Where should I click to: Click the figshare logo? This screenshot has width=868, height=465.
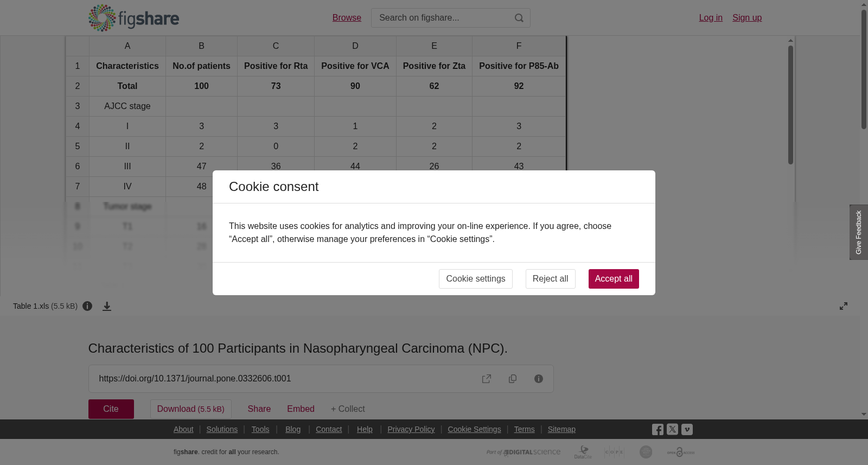pos(133,18)
